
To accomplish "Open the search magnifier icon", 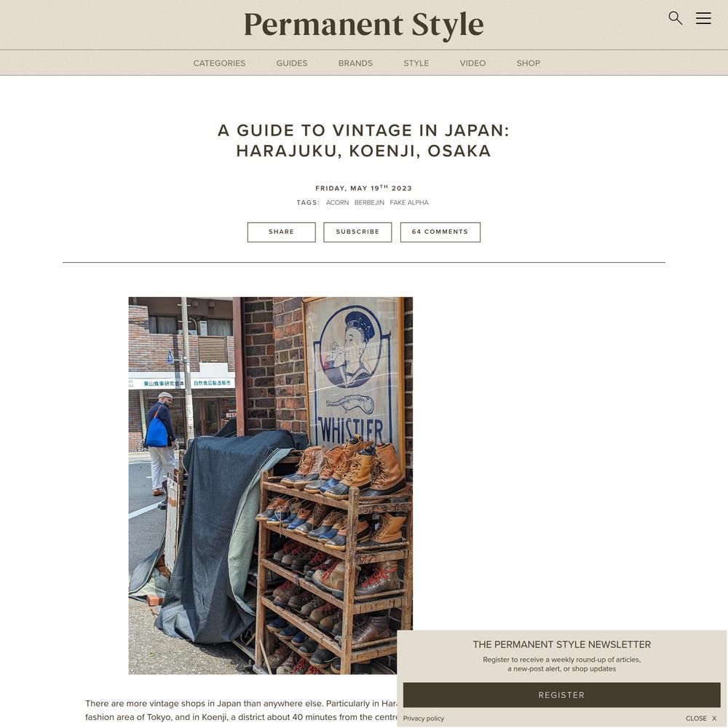I will coord(675,18).
